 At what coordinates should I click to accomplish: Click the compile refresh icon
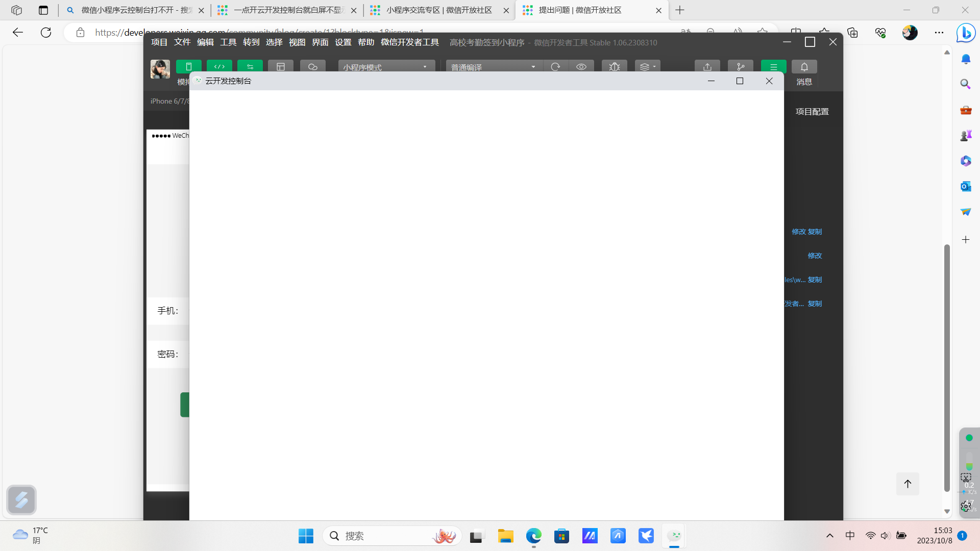click(555, 67)
